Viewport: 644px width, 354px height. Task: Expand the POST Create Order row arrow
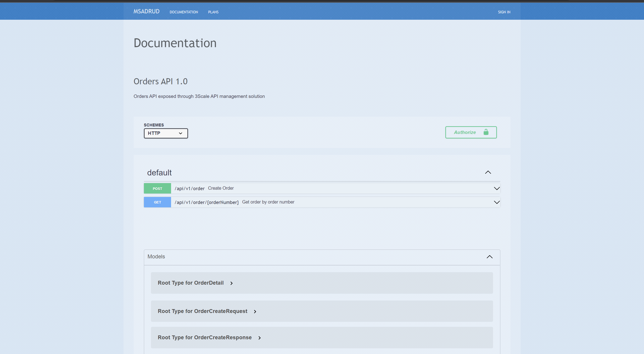coord(496,188)
